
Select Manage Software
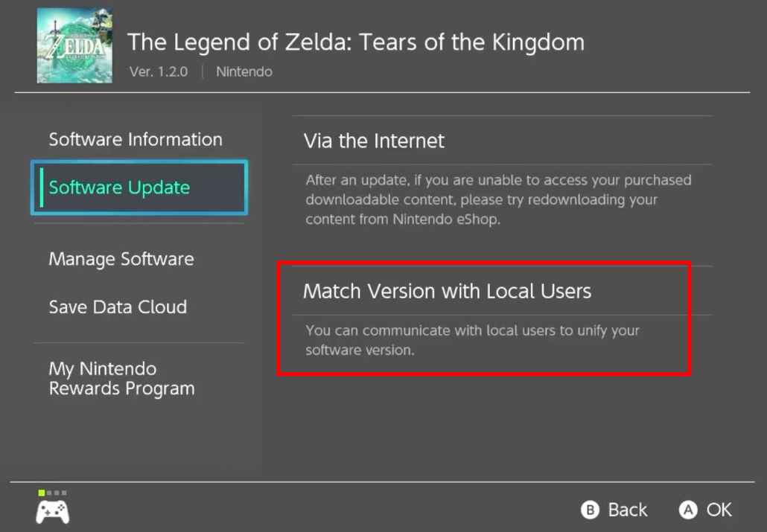(121, 259)
